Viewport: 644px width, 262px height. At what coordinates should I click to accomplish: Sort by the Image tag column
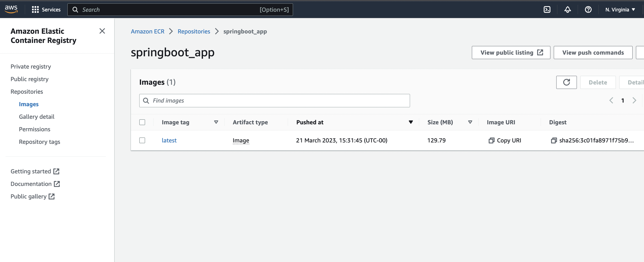[x=216, y=122]
